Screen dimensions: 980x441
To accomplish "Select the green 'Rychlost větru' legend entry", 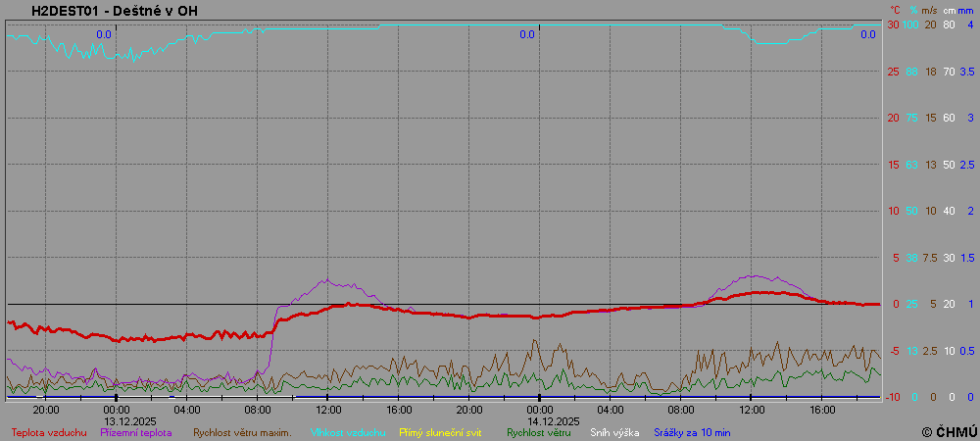I will point(538,431).
